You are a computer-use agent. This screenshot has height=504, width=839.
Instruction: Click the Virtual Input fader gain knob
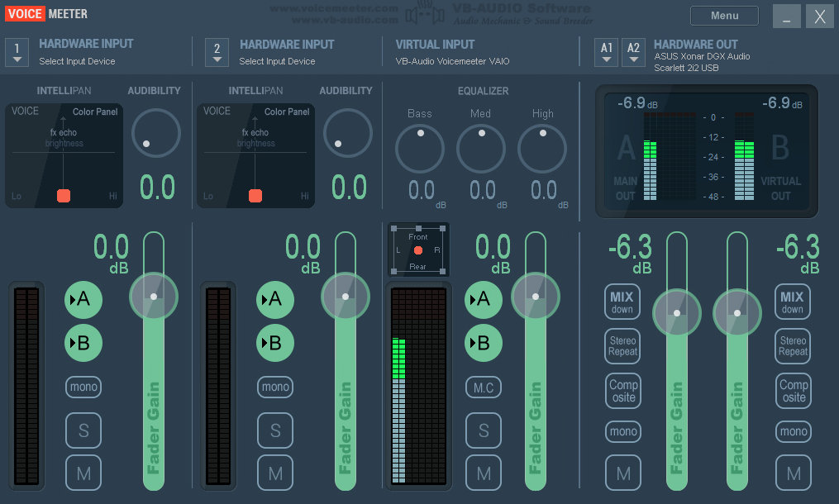click(x=535, y=297)
